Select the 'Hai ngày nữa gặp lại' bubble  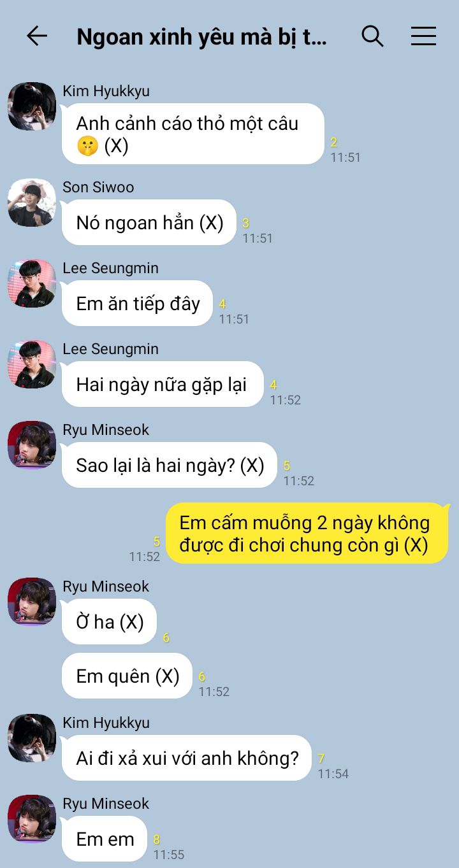coord(163,384)
